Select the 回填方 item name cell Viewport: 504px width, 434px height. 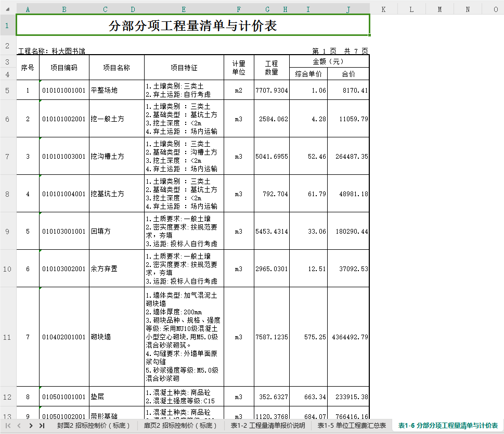pos(117,231)
